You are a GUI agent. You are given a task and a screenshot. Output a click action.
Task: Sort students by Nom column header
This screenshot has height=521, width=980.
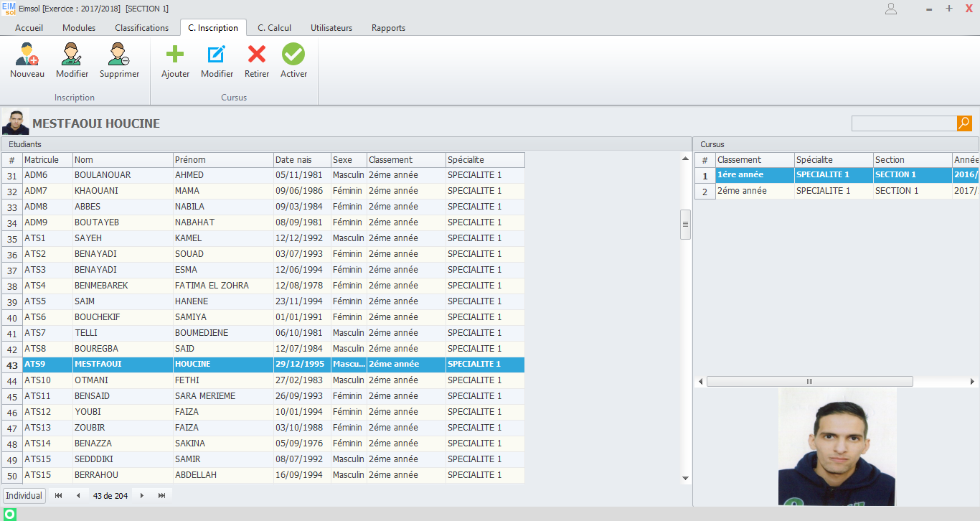tap(122, 160)
